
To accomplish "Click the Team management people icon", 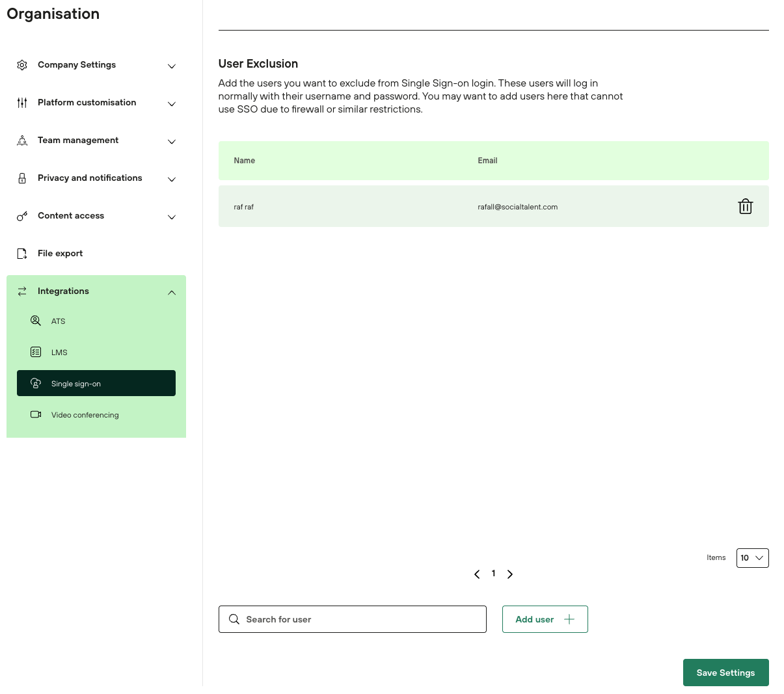I will click(22, 140).
